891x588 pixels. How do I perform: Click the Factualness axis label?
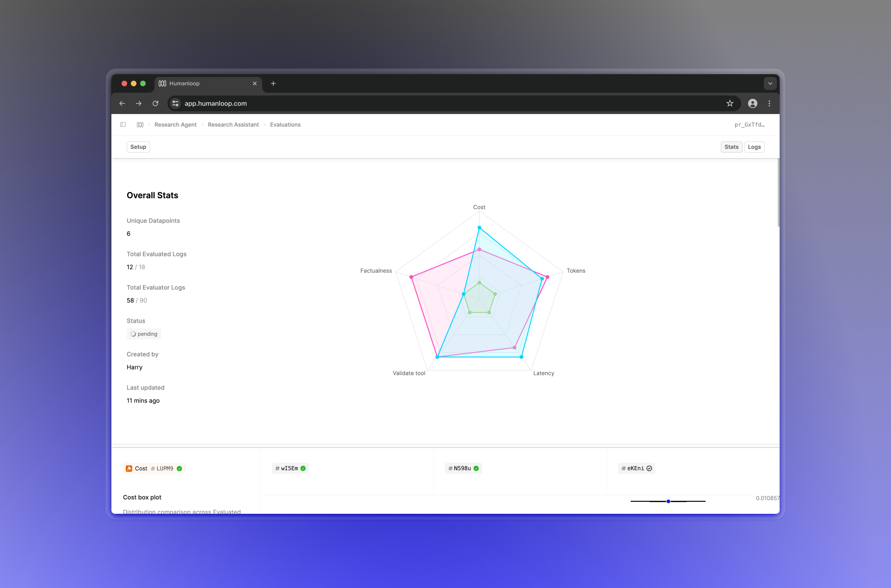pyautogui.click(x=376, y=271)
